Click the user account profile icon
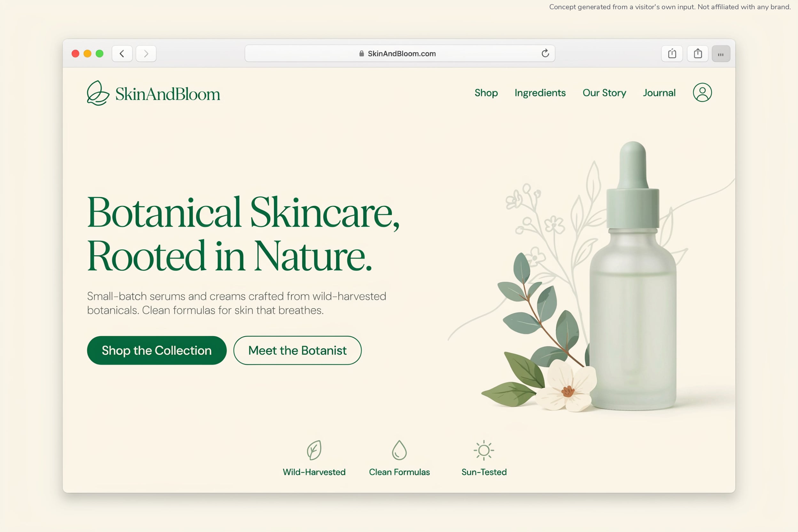Viewport: 798px width, 532px height. [x=702, y=93]
